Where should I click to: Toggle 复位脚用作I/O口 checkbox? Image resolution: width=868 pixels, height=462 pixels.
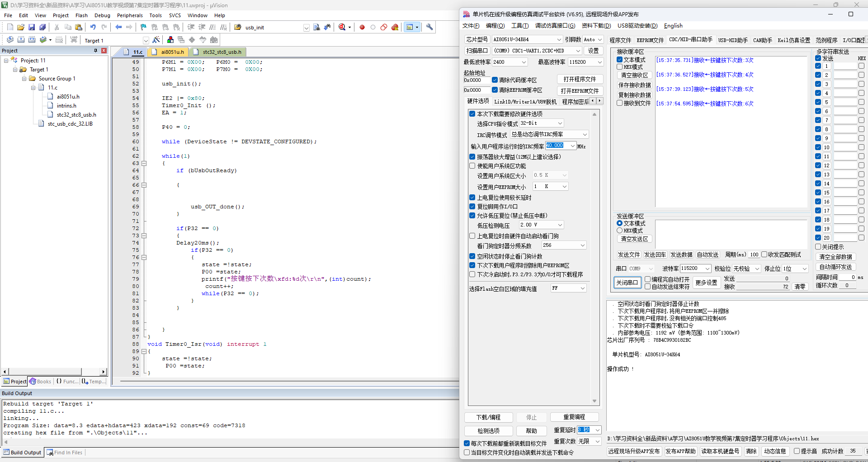pos(472,207)
